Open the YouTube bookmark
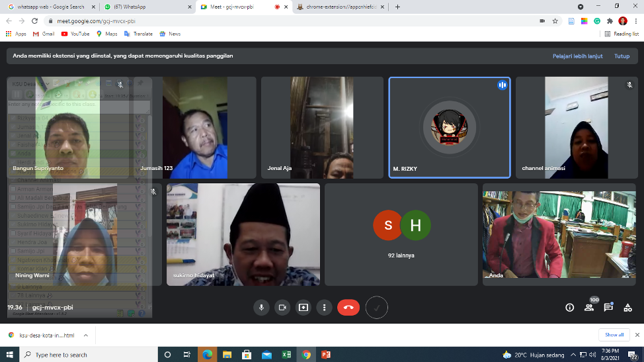This screenshot has height=362, width=644. point(75,34)
